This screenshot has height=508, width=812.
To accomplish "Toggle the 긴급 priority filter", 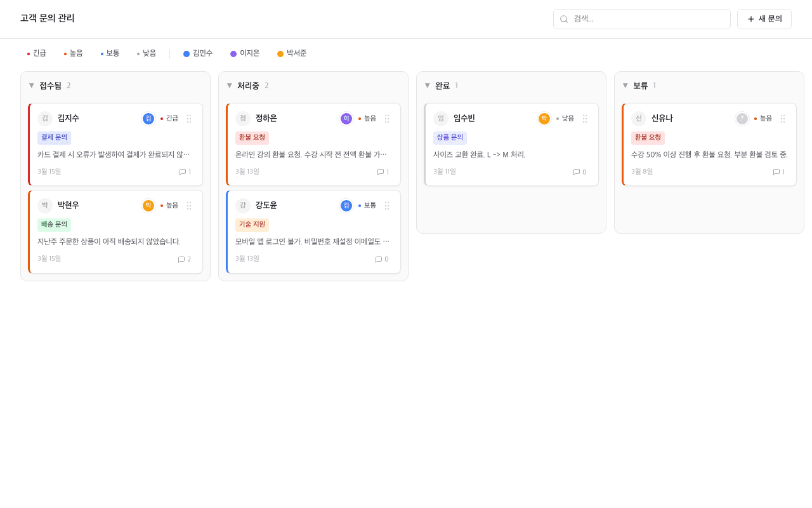I will click(x=37, y=53).
